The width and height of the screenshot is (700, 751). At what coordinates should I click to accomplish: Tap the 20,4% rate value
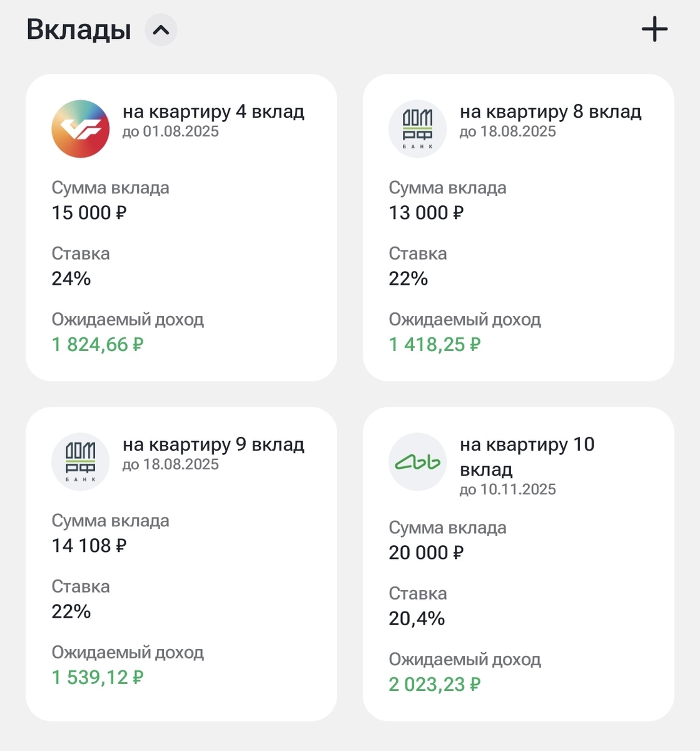click(x=417, y=618)
